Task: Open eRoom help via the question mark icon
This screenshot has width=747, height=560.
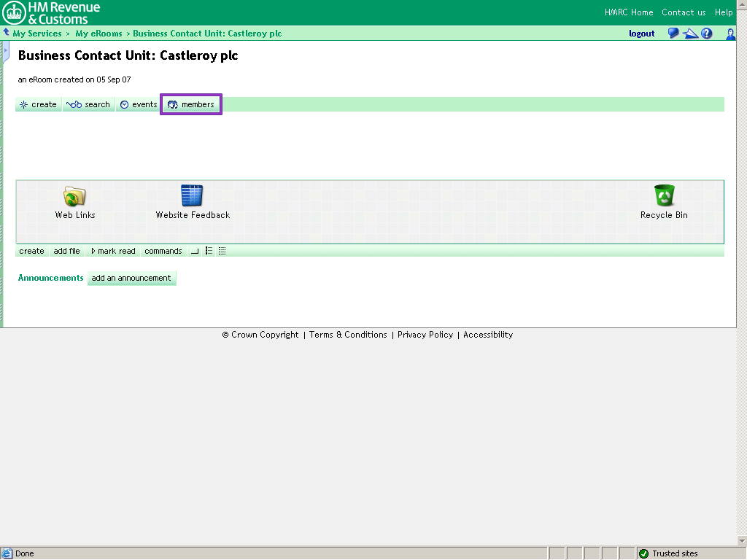Action: tap(705, 33)
